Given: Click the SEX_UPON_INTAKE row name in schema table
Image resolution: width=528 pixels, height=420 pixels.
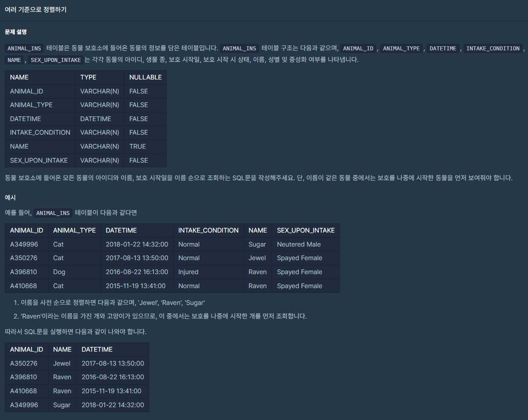Looking at the screenshot, I should click(39, 161).
